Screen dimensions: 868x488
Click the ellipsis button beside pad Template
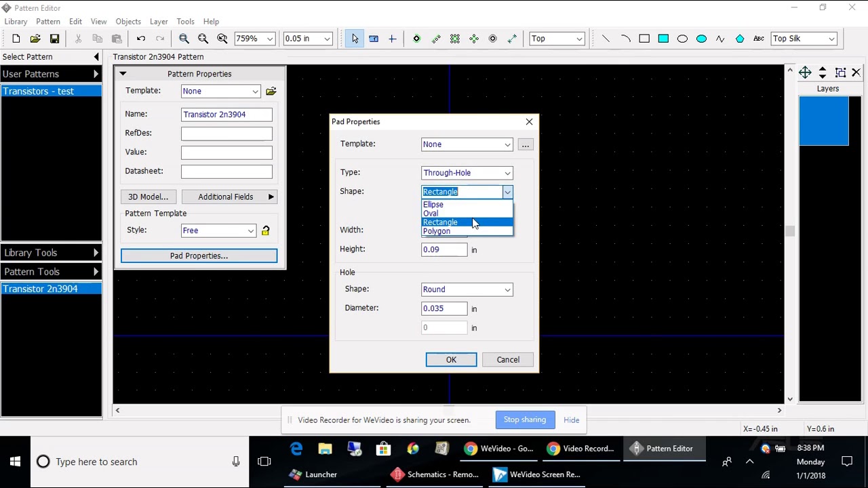point(525,144)
